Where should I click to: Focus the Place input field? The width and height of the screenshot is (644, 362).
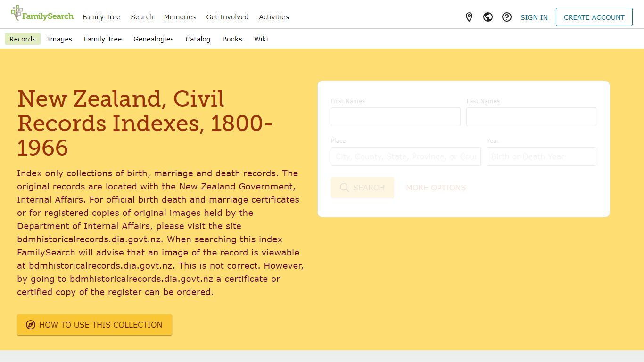[x=406, y=156]
